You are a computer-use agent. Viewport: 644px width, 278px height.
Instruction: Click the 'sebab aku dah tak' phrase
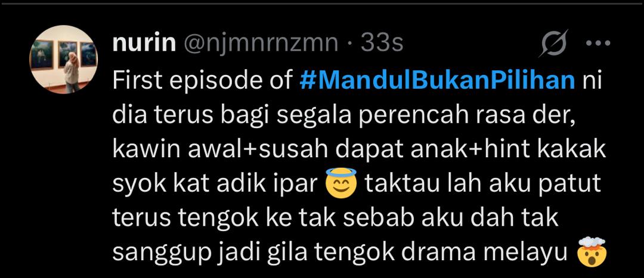tap(450, 218)
